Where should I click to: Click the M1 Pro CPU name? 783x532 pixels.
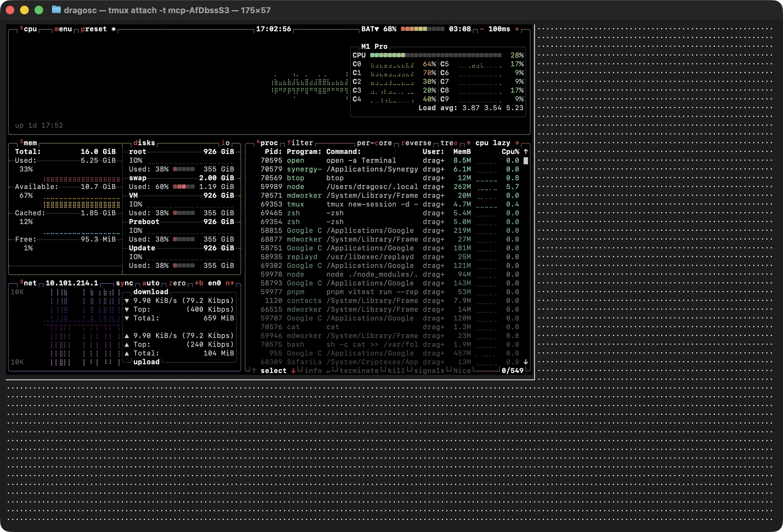coord(374,46)
